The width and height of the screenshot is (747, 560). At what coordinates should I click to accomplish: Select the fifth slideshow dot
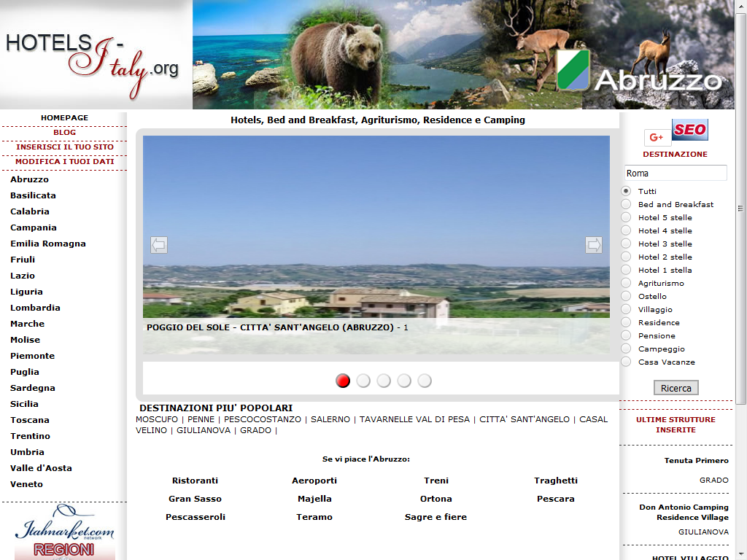[425, 381]
